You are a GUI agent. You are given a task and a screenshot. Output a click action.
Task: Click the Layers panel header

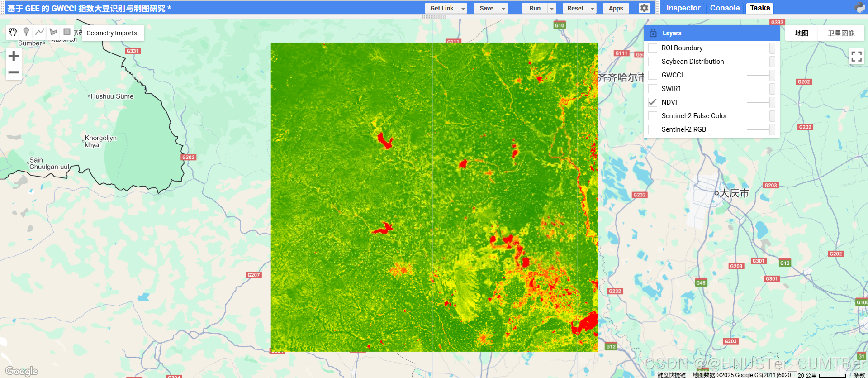tap(711, 33)
